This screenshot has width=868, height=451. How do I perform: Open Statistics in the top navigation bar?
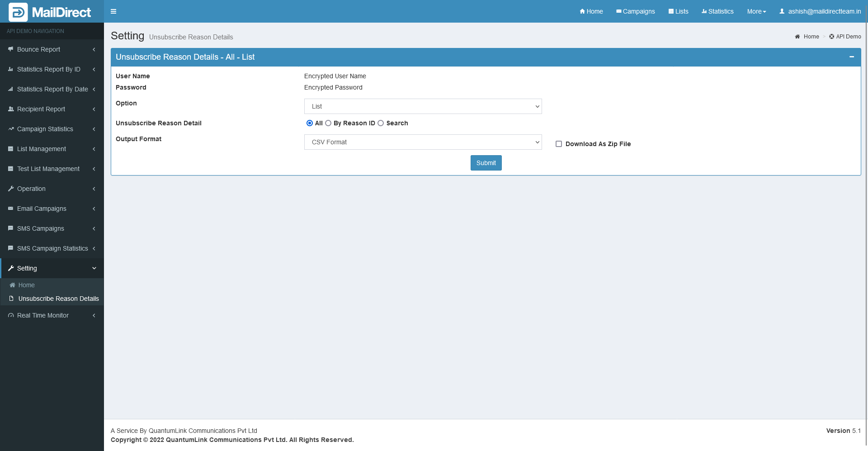(x=717, y=11)
